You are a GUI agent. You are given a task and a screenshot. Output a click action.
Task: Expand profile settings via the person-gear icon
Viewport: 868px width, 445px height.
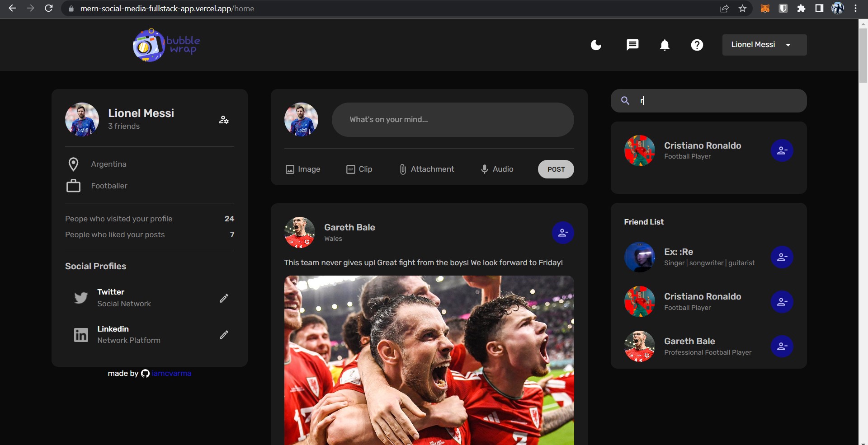click(224, 120)
